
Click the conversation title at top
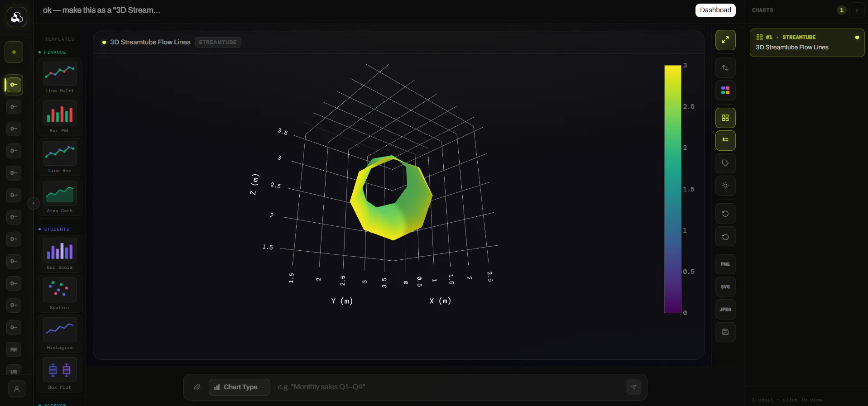click(101, 10)
